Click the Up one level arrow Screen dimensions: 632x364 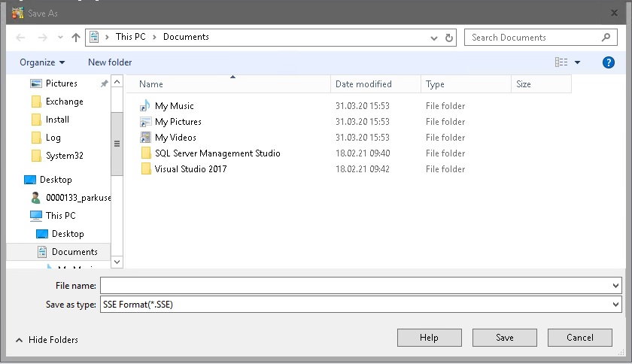click(x=76, y=38)
